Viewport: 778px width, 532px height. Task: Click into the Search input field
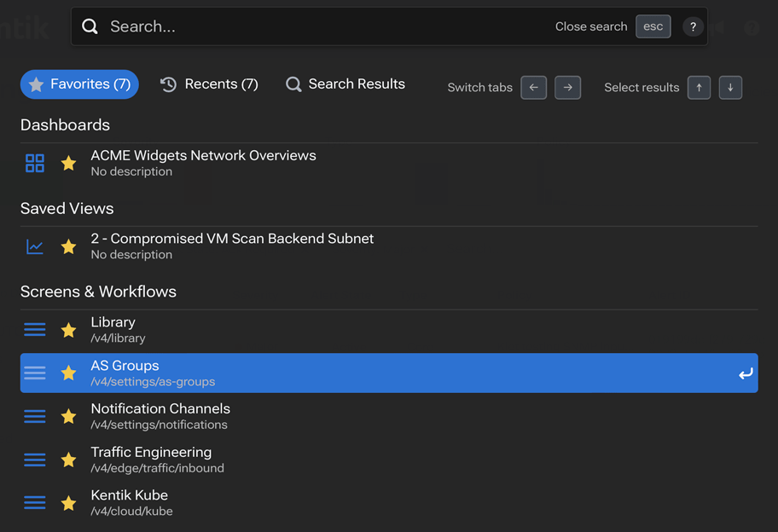coord(324,26)
